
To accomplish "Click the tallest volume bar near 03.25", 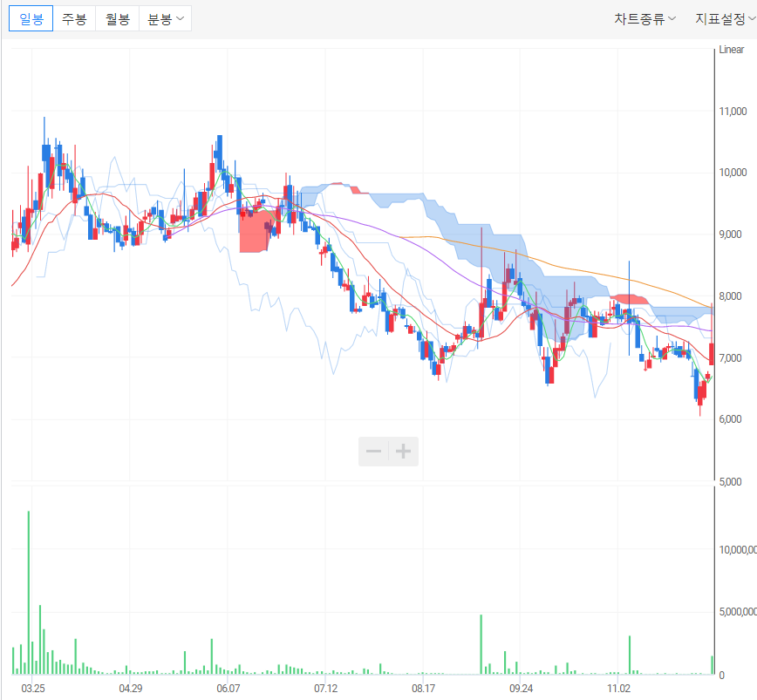I will click(29, 593).
